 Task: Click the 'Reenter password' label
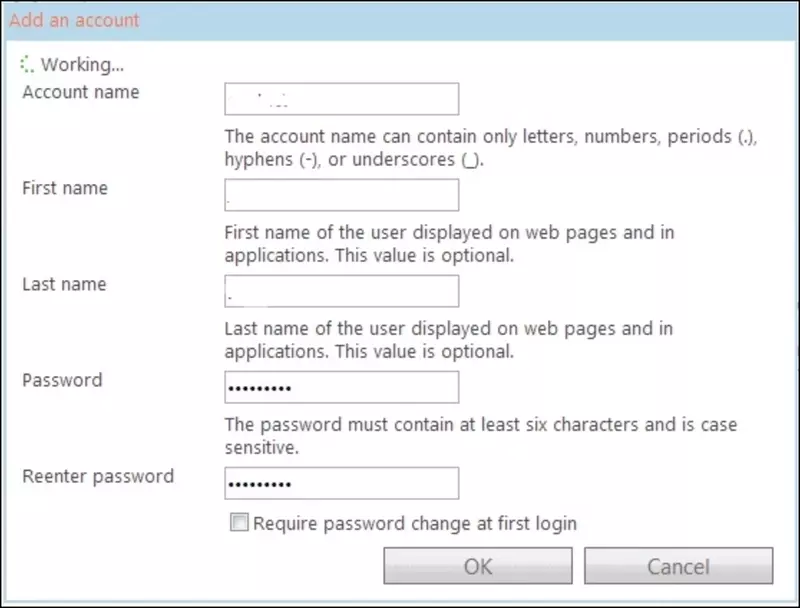[x=98, y=476]
